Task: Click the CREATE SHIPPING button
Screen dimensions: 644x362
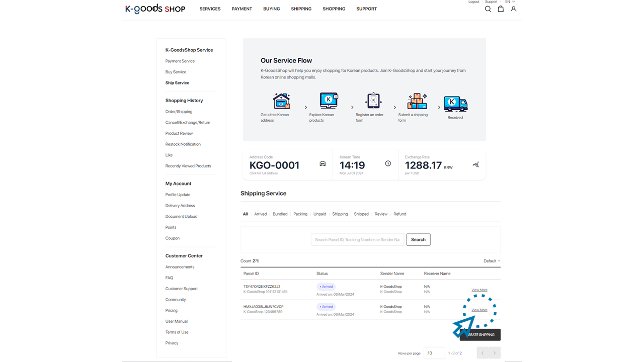Action: (480, 335)
